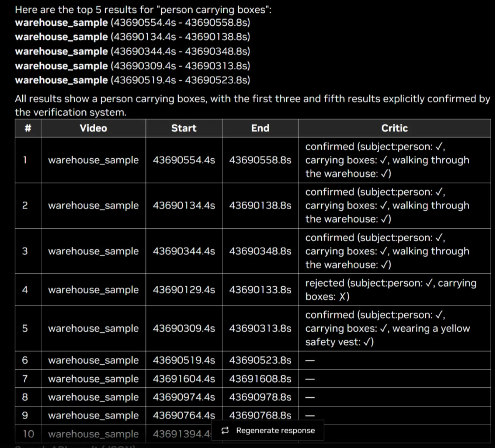The width and height of the screenshot is (495, 448).
Task: Click start time 43691604.4s in row 7
Action: pyautogui.click(x=184, y=379)
